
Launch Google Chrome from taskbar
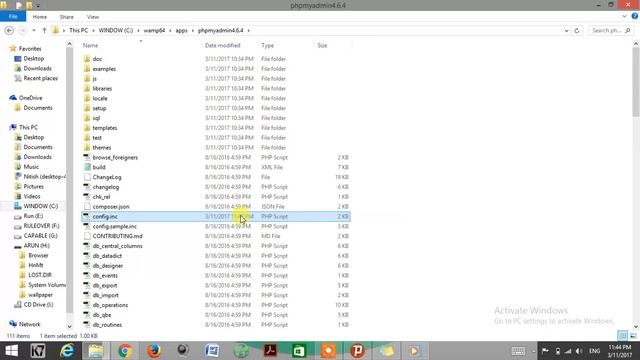[x=125, y=351]
